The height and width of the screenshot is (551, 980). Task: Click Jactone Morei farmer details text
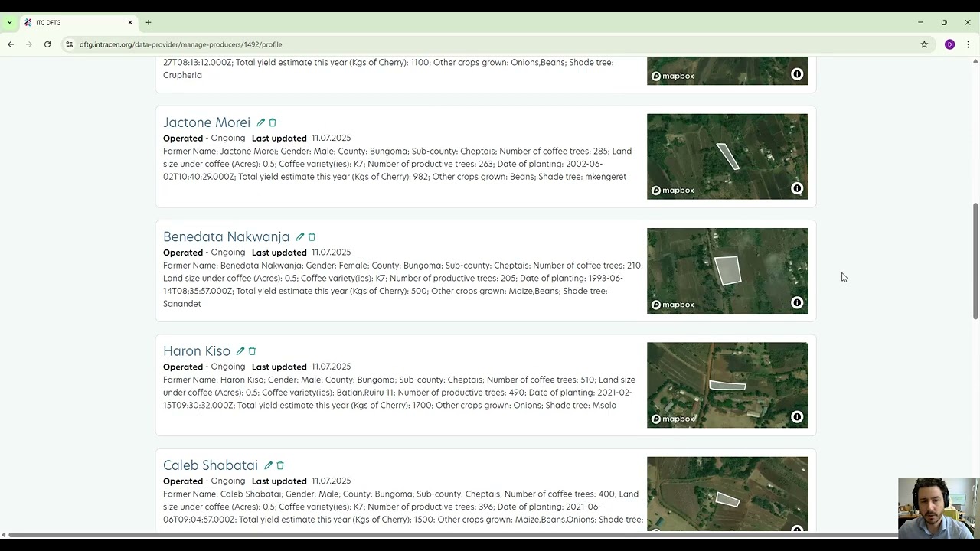[397, 164]
